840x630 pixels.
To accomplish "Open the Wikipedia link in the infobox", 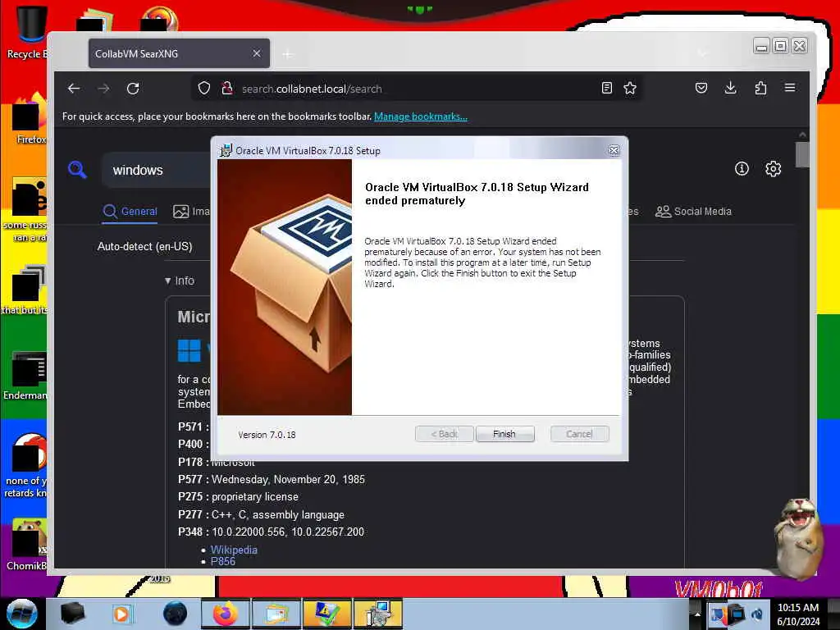I will [234, 550].
